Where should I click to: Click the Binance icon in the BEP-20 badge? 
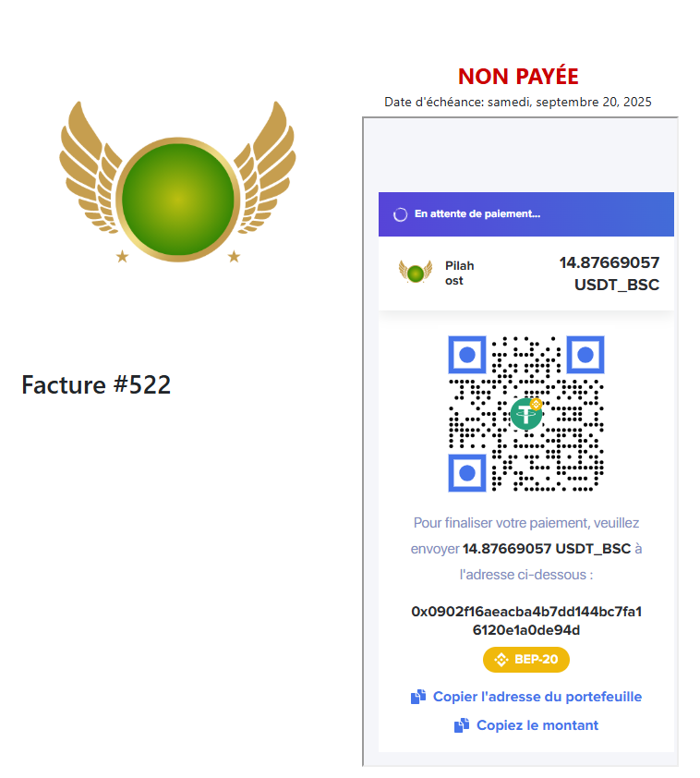501,660
